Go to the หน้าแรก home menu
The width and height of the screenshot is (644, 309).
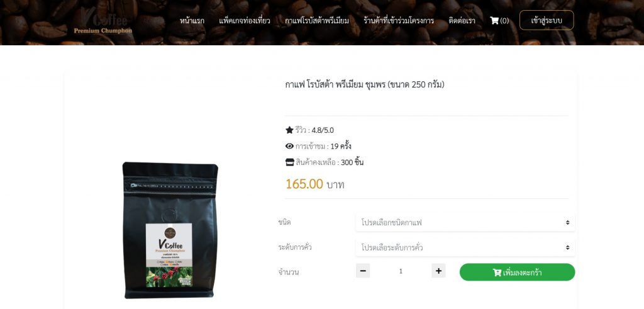(192, 21)
